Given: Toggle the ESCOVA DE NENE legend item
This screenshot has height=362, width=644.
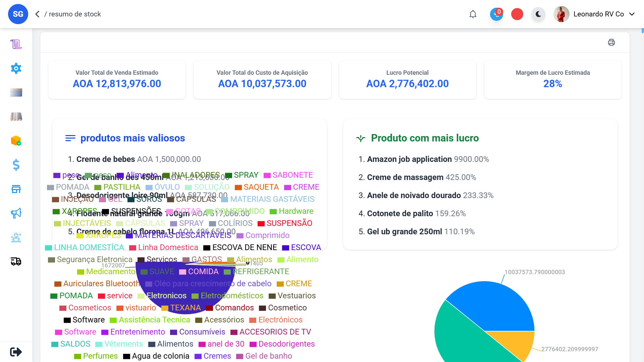Looking at the screenshot, I should [240, 247].
